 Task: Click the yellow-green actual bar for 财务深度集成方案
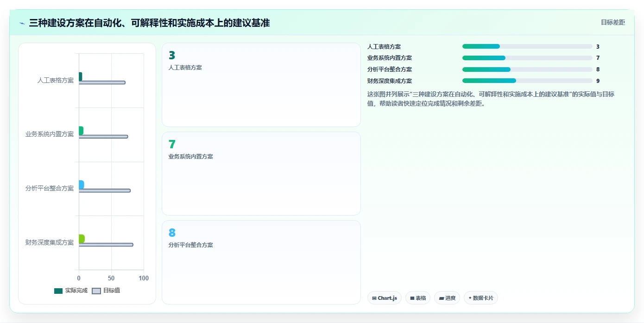[x=82, y=239]
